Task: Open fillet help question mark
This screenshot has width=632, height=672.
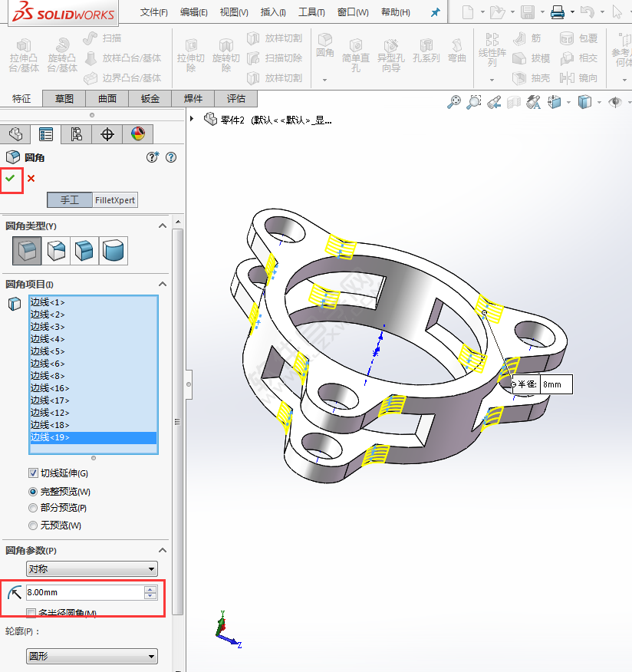Action: pyautogui.click(x=171, y=157)
